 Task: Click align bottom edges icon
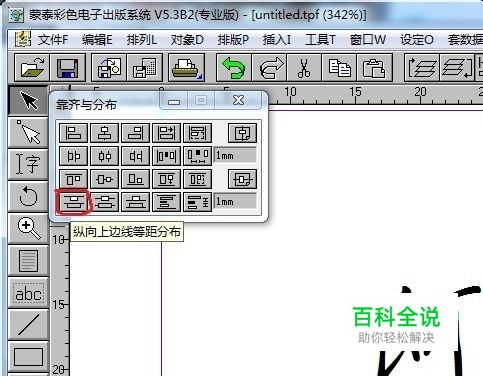click(x=136, y=179)
